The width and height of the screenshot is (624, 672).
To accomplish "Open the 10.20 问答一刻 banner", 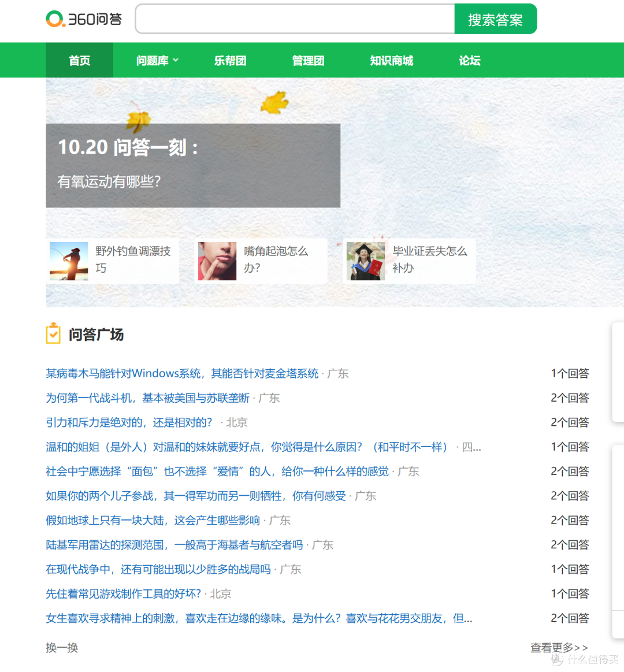I will (x=193, y=165).
